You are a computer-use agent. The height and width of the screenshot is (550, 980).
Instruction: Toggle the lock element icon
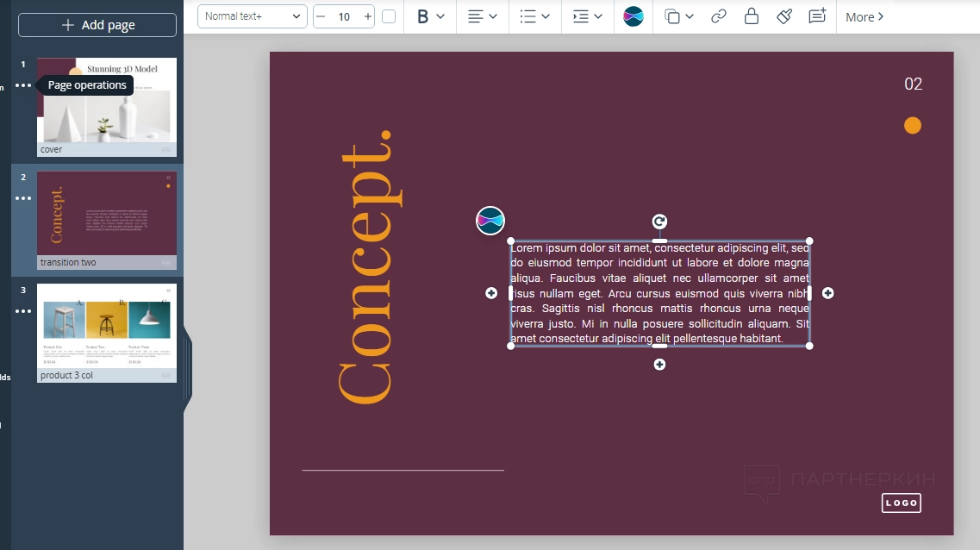pyautogui.click(x=752, y=16)
